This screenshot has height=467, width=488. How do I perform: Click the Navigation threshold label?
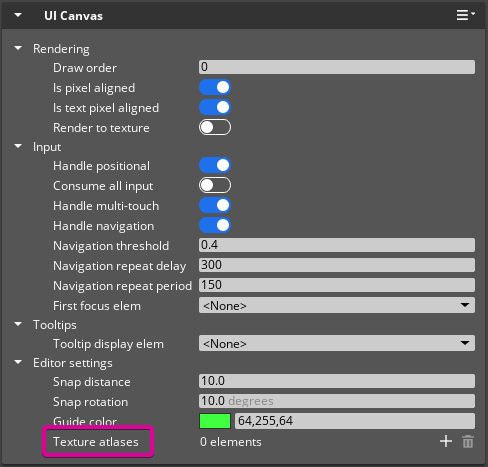tap(111, 246)
